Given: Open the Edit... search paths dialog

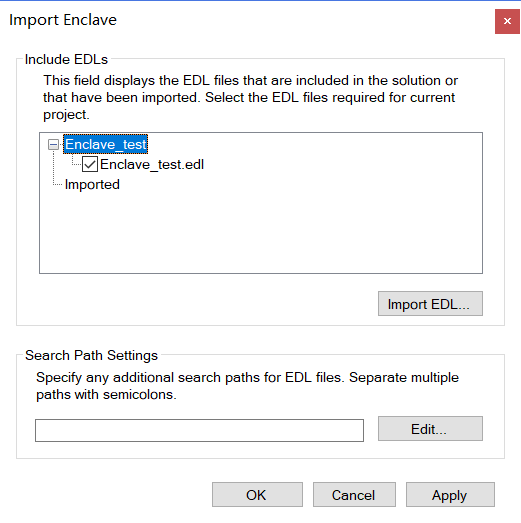Looking at the screenshot, I should point(430,429).
